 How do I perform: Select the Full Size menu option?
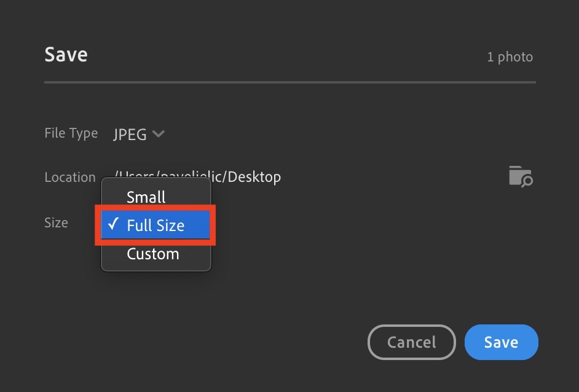(156, 225)
